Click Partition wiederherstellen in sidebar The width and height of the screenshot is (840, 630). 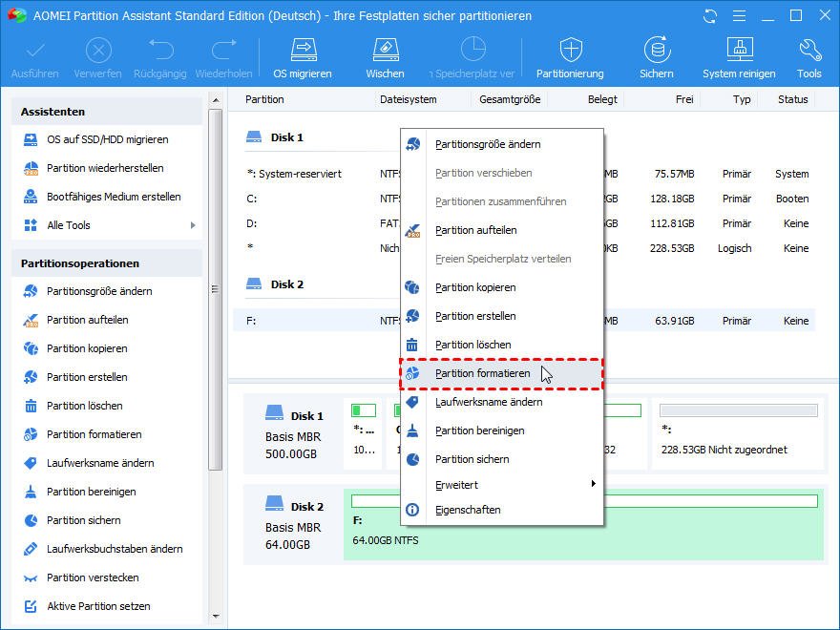(105, 168)
